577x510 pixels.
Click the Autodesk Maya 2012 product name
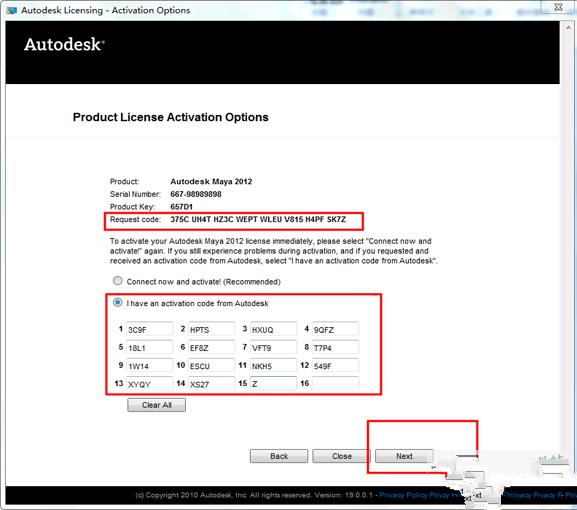point(211,181)
